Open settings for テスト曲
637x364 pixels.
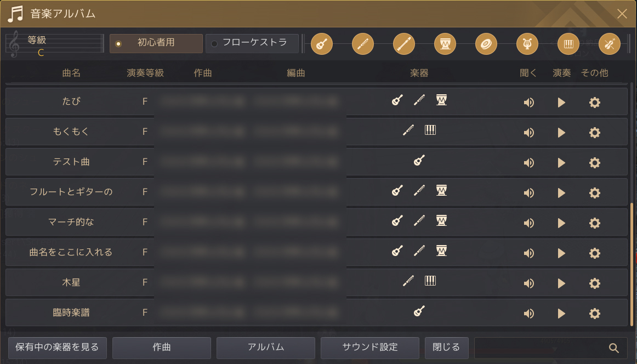(x=595, y=163)
